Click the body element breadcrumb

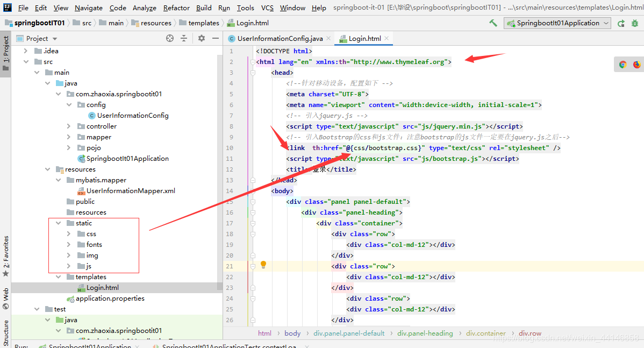[292, 333]
